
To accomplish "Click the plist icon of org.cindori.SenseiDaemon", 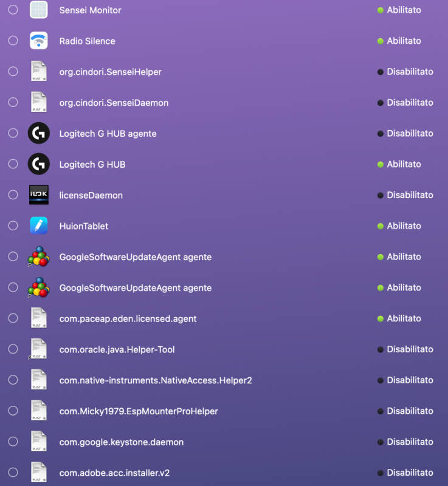I will (39, 102).
